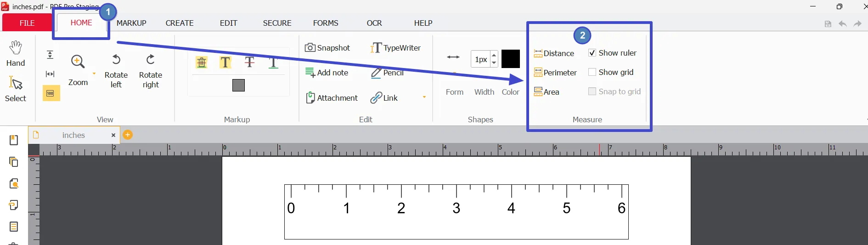This screenshot has height=245, width=868.
Task: Choose the Area measure tool
Action: point(547,92)
